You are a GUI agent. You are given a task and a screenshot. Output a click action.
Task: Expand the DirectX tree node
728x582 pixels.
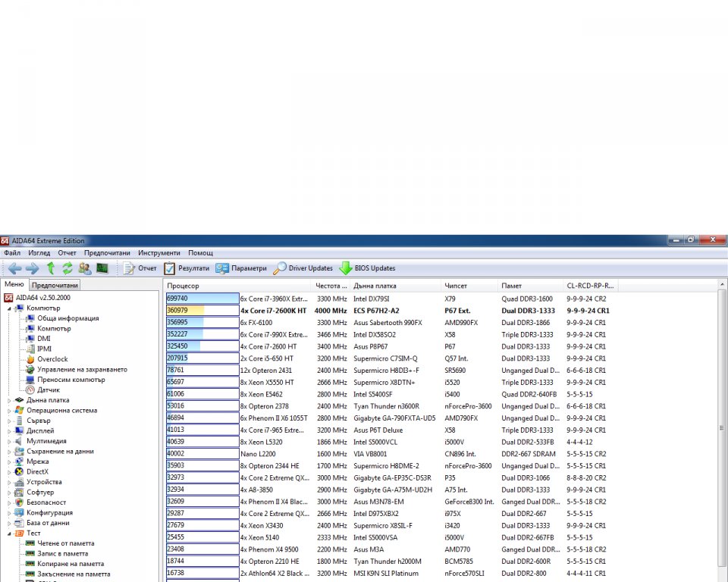tap(10, 471)
